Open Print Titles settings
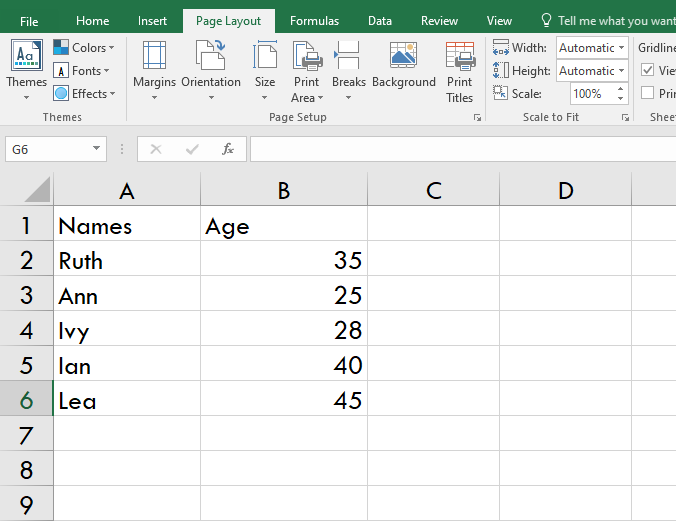This screenshot has height=521, width=676. pos(460,72)
